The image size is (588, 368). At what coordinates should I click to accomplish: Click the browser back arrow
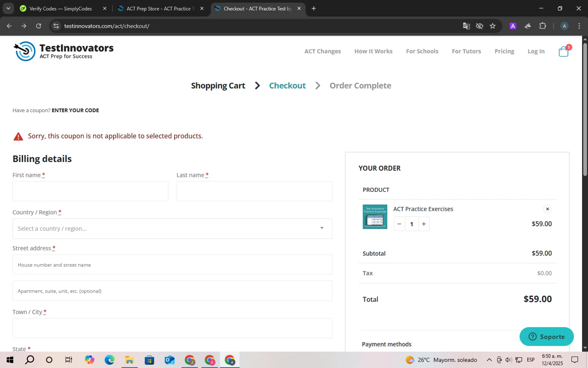(9, 26)
